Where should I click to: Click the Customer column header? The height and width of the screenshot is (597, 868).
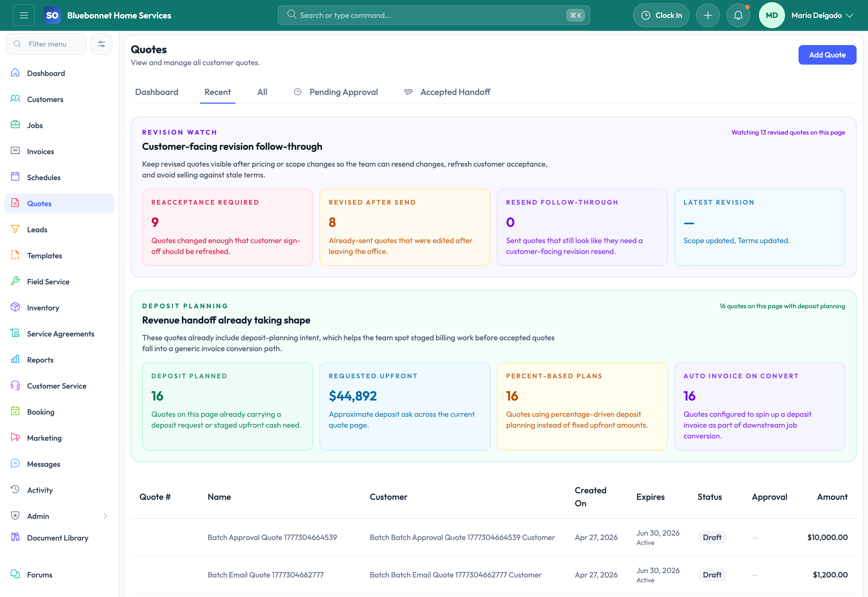[x=388, y=497]
